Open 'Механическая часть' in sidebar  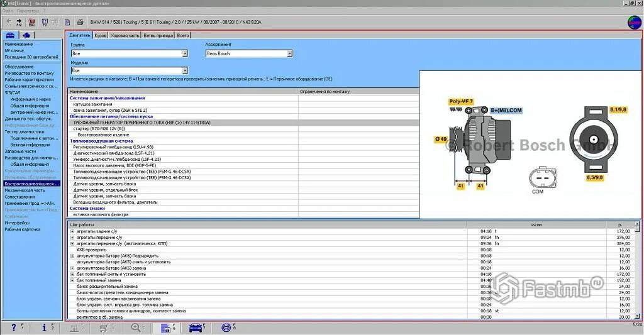coord(25,190)
